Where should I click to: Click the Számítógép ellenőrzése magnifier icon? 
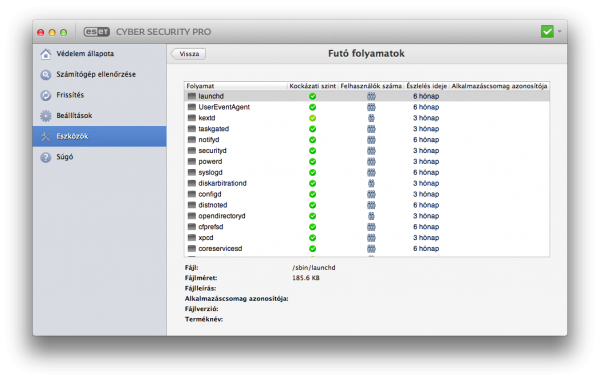coord(46,75)
